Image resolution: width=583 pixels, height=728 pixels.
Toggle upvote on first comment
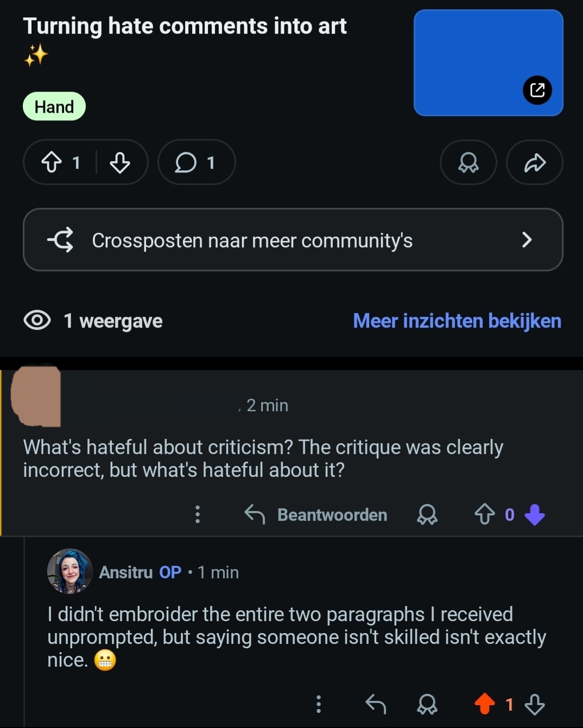[x=484, y=514]
